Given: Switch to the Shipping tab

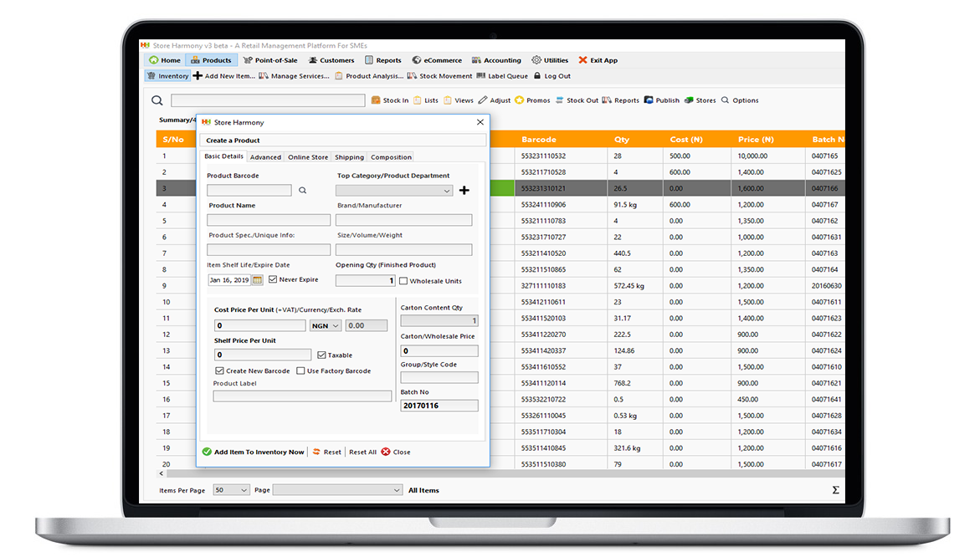Looking at the screenshot, I should click(x=349, y=157).
